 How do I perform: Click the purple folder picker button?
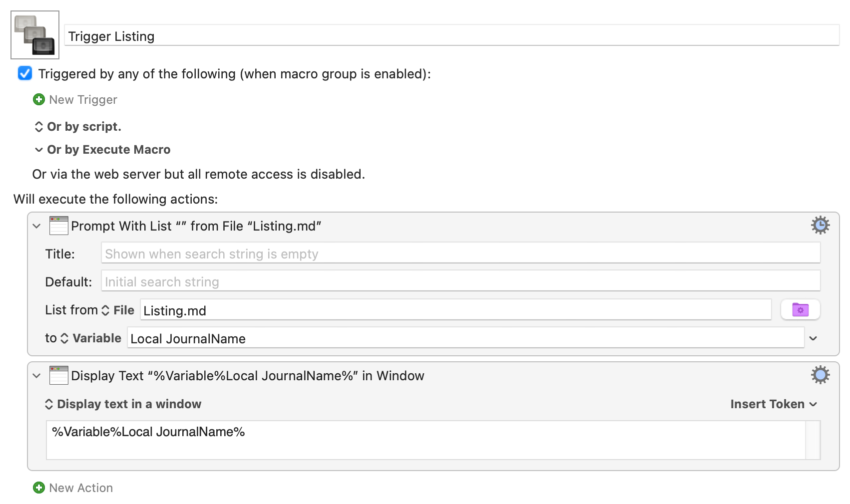click(x=800, y=310)
